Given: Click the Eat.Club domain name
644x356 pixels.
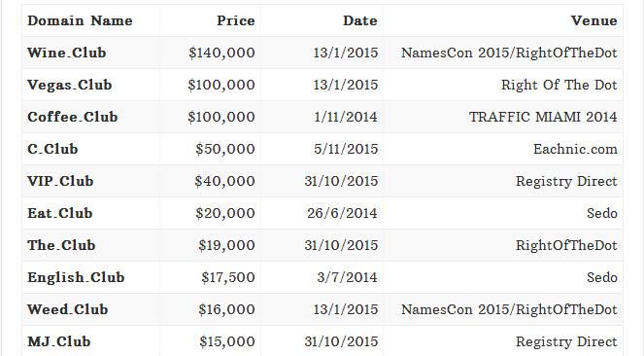Looking at the screenshot, I should coord(60,213).
